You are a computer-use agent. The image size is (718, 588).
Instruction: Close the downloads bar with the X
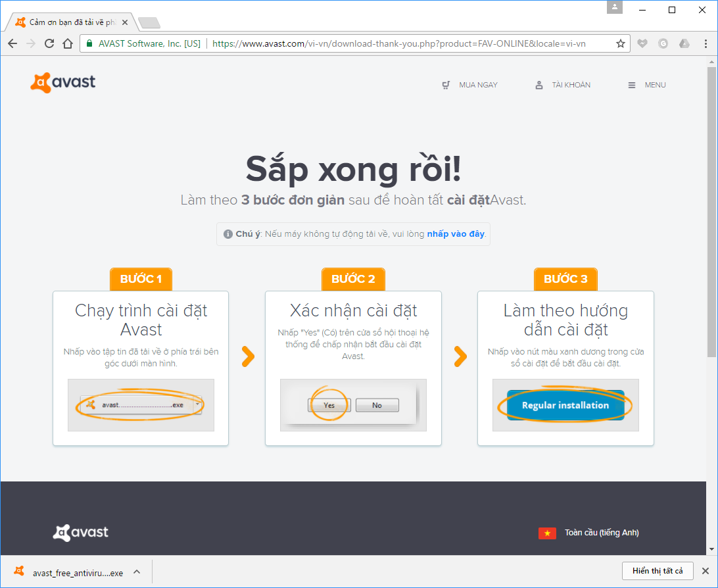[706, 571]
